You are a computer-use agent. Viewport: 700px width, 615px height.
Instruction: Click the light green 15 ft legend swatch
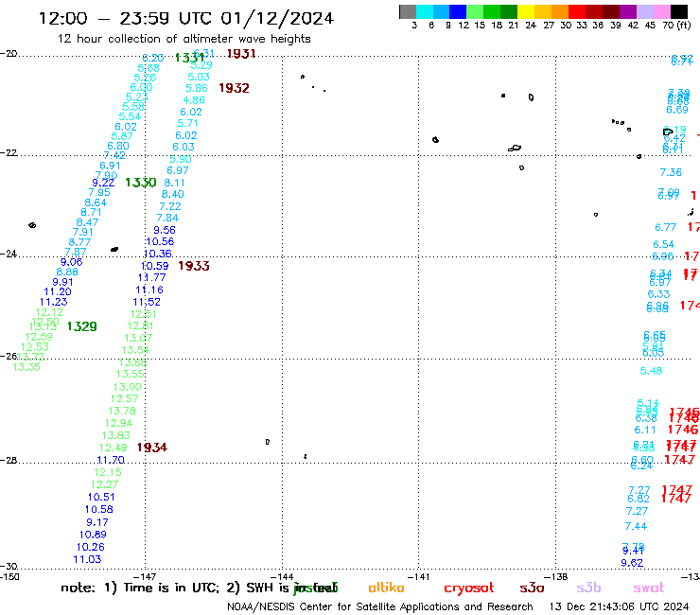point(475,11)
